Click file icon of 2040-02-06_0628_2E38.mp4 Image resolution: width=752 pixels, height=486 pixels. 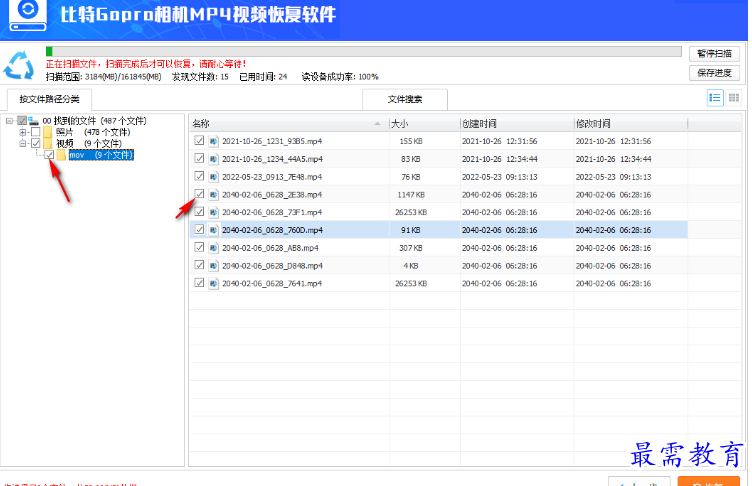coord(213,195)
